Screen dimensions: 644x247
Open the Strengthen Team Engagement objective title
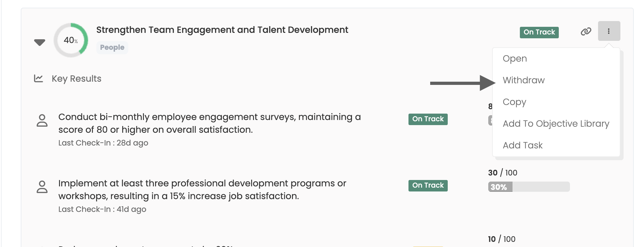click(222, 30)
